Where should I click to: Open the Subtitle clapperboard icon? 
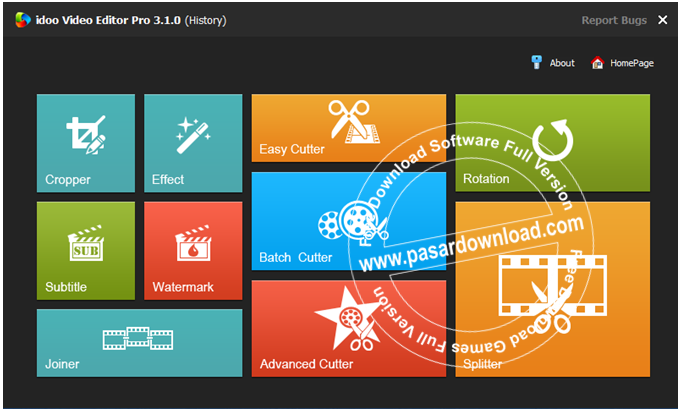(x=86, y=243)
